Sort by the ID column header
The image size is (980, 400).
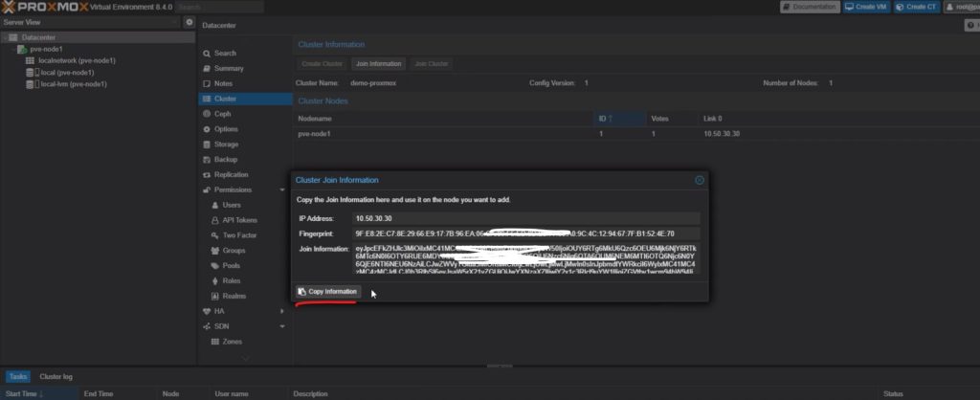(x=619, y=118)
